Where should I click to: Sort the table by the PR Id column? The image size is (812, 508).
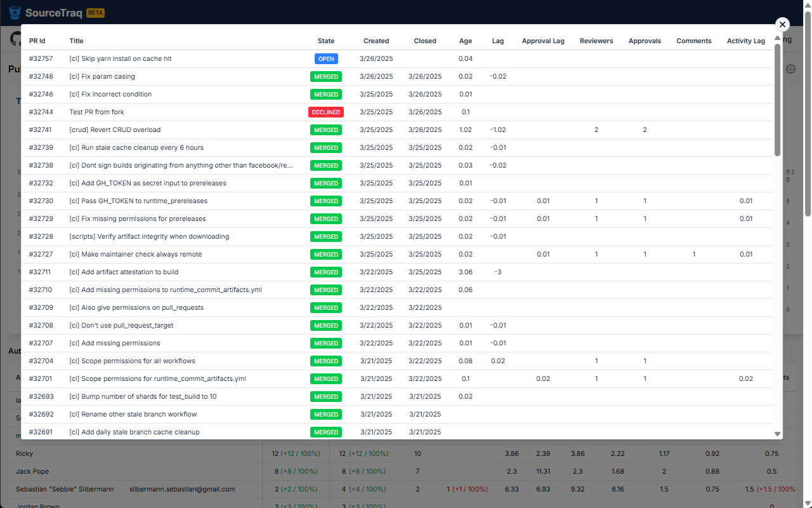pyautogui.click(x=37, y=41)
